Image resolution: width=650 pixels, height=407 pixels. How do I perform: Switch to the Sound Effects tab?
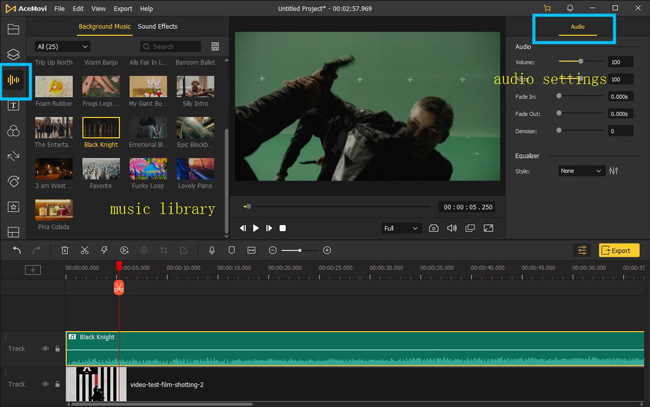coord(158,27)
